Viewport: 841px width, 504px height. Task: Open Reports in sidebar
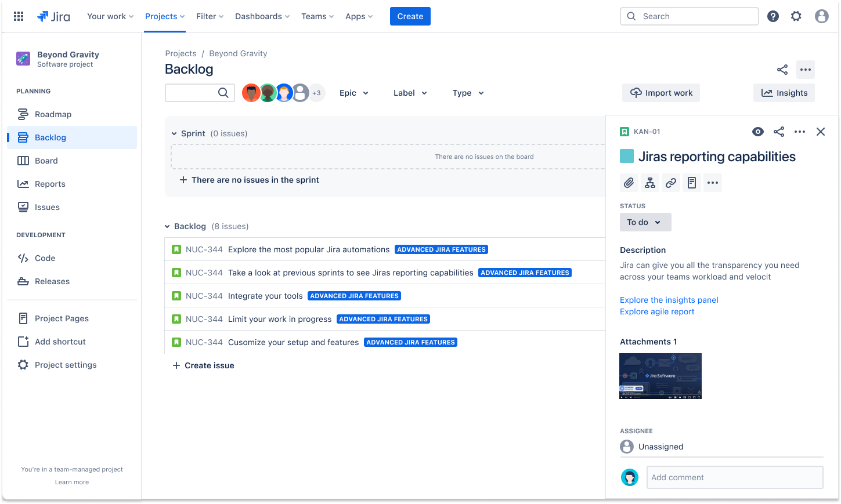click(72, 184)
